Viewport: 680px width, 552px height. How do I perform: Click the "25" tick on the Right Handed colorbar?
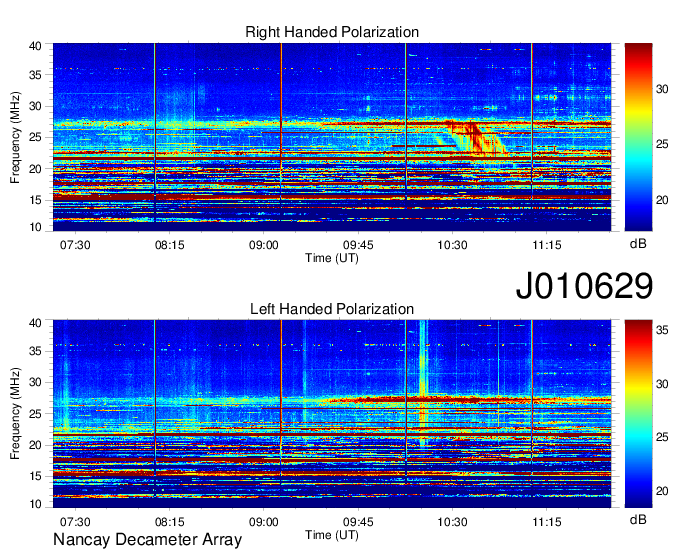pos(662,144)
